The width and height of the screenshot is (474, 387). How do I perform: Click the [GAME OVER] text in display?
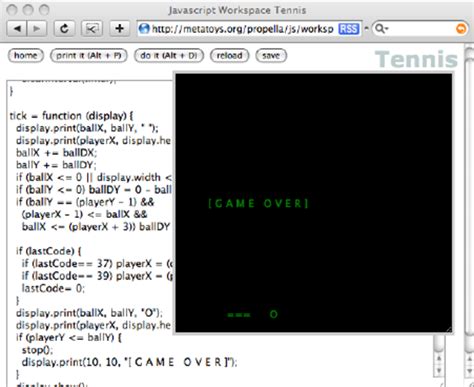pyautogui.click(x=259, y=203)
